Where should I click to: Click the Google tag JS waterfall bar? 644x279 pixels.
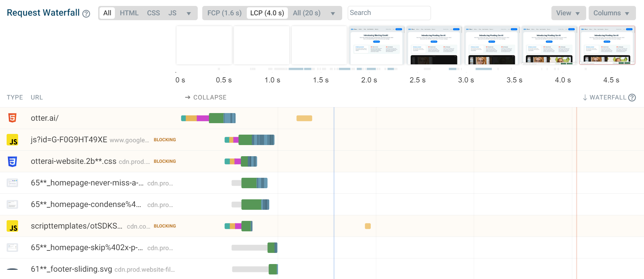coord(250,140)
